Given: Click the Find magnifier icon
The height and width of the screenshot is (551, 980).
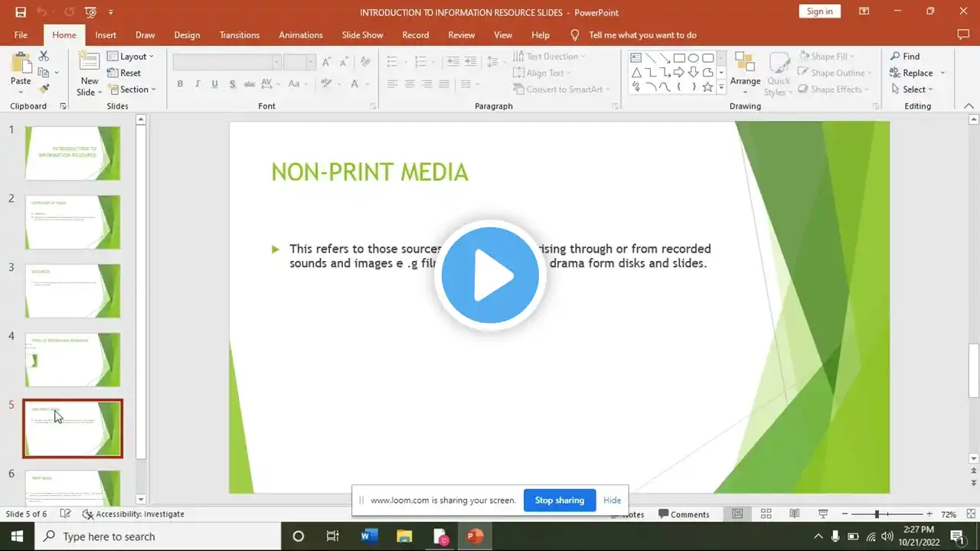Looking at the screenshot, I should [895, 56].
